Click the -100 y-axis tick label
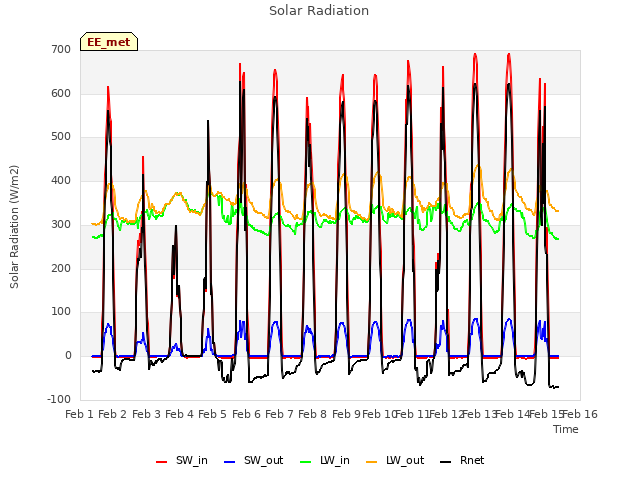The width and height of the screenshot is (640, 480). pyautogui.click(x=59, y=399)
